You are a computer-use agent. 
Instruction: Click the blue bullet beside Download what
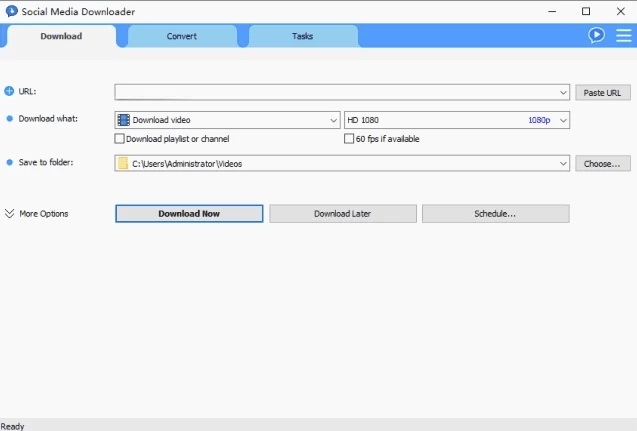point(10,119)
